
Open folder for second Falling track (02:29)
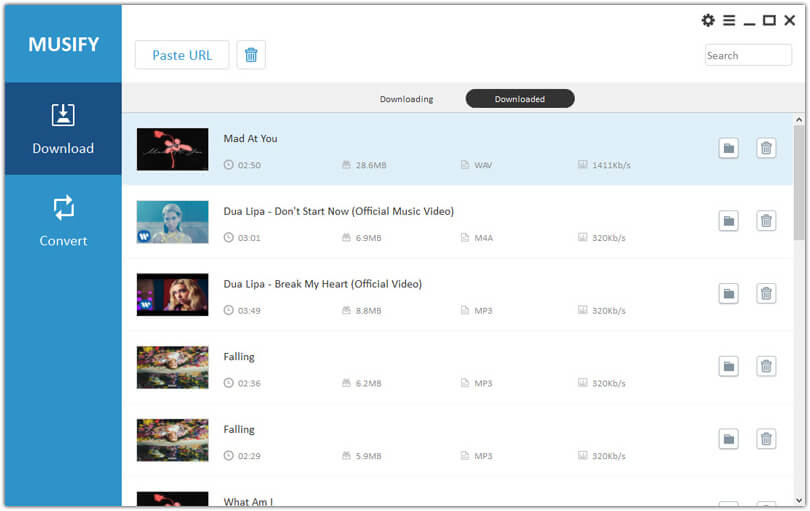[728, 438]
